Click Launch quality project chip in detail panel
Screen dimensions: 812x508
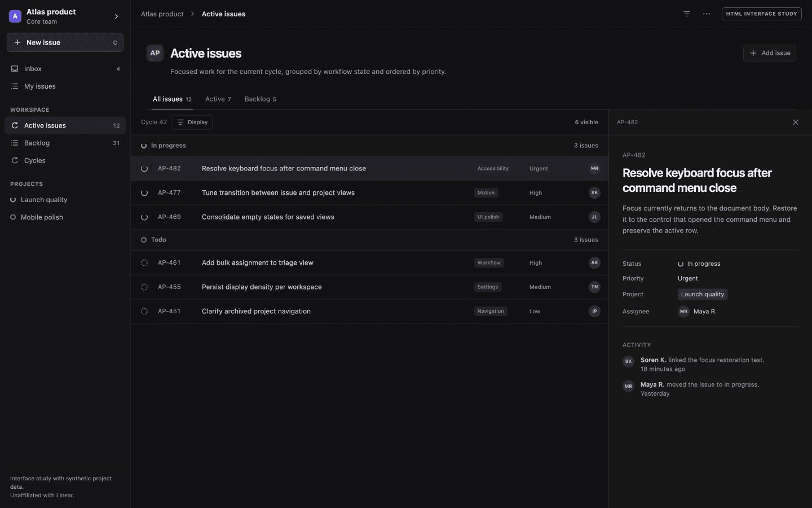point(703,295)
